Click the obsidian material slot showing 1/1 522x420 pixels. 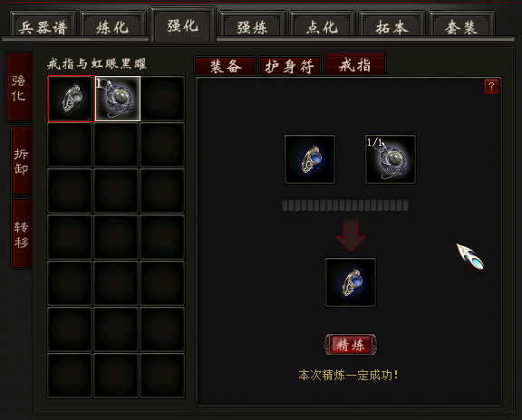point(391,159)
